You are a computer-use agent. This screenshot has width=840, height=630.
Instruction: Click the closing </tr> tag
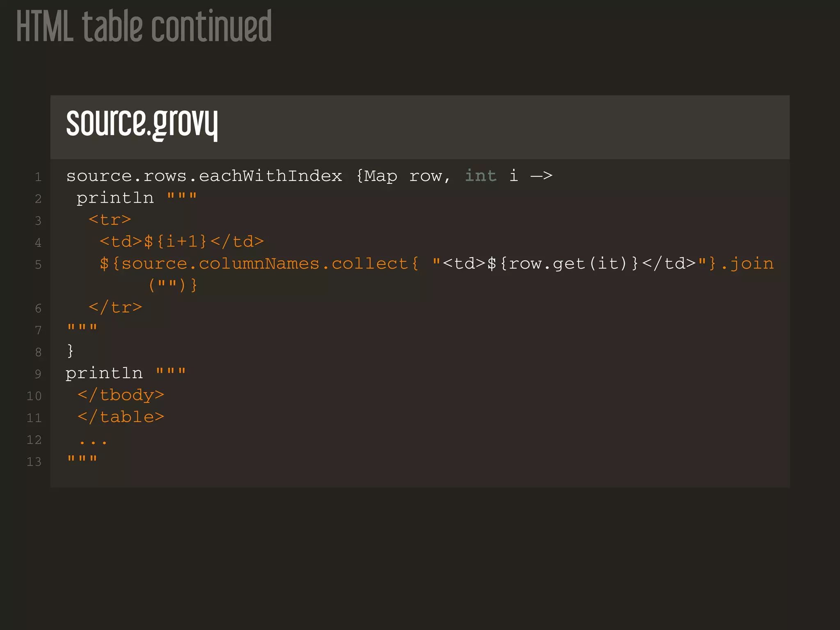[115, 308]
